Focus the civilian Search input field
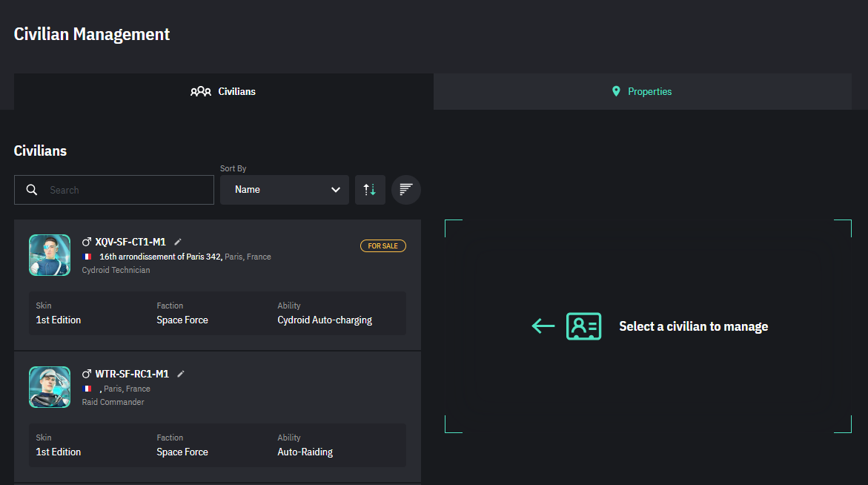The width and height of the screenshot is (868, 485). coord(126,190)
